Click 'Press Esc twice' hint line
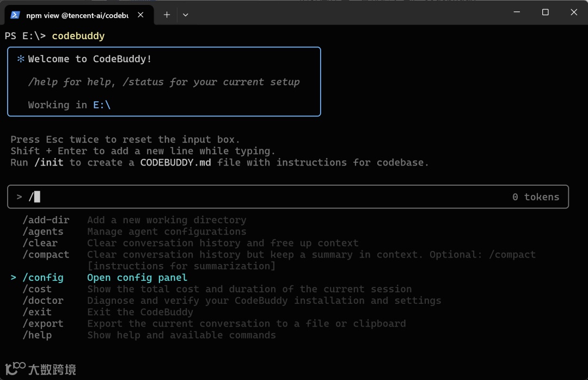588x380 pixels. [125, 139]
